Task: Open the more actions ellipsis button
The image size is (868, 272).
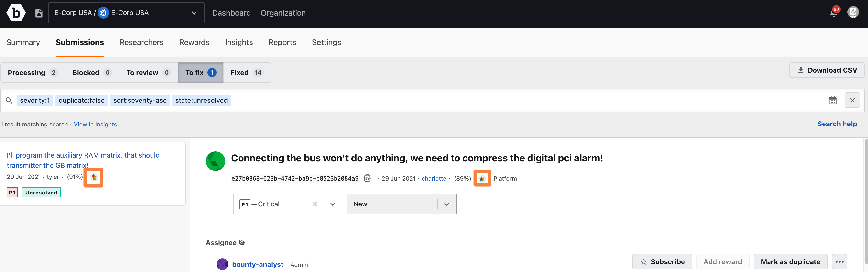Action: coord(839,261)
